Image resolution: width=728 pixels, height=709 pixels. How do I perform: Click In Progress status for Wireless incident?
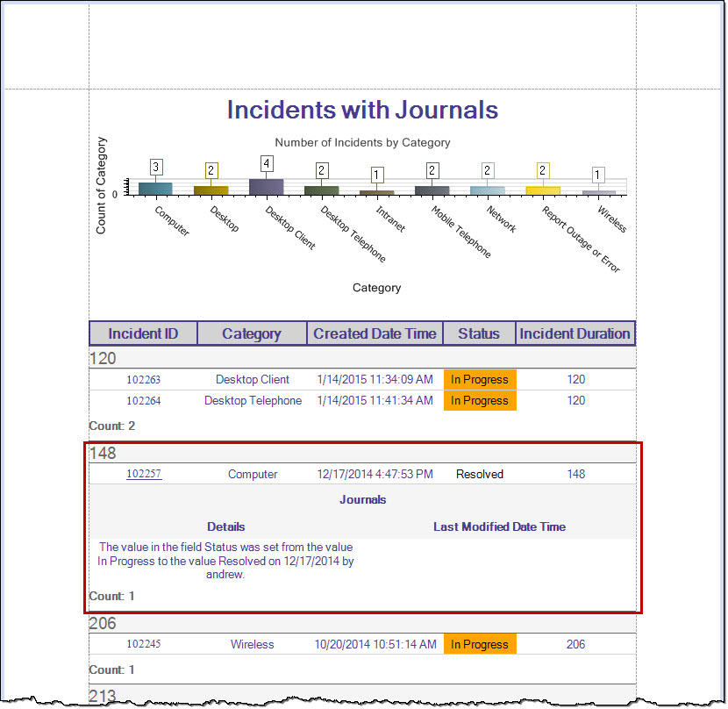pos(480,644)
